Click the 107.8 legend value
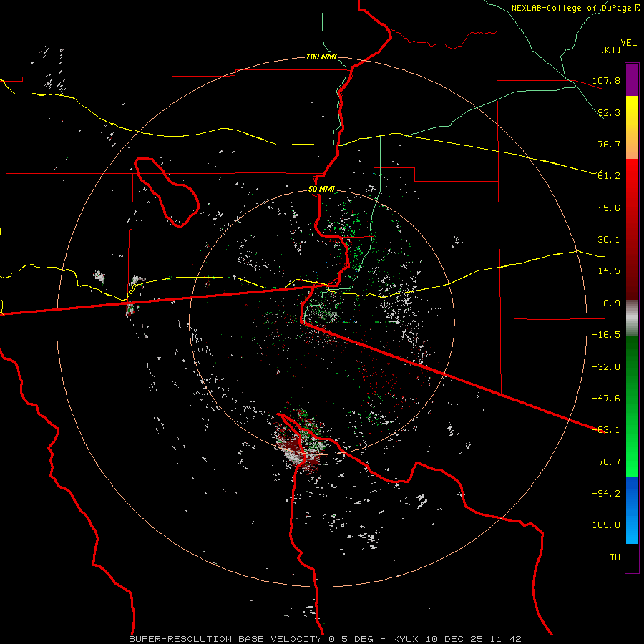Viewport: 644px width, 644px height. point(606,80)
